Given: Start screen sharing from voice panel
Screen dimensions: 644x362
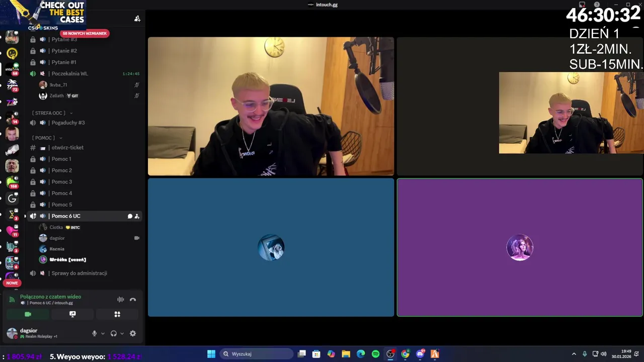Looking at the screenshot, I should point(72,314).
